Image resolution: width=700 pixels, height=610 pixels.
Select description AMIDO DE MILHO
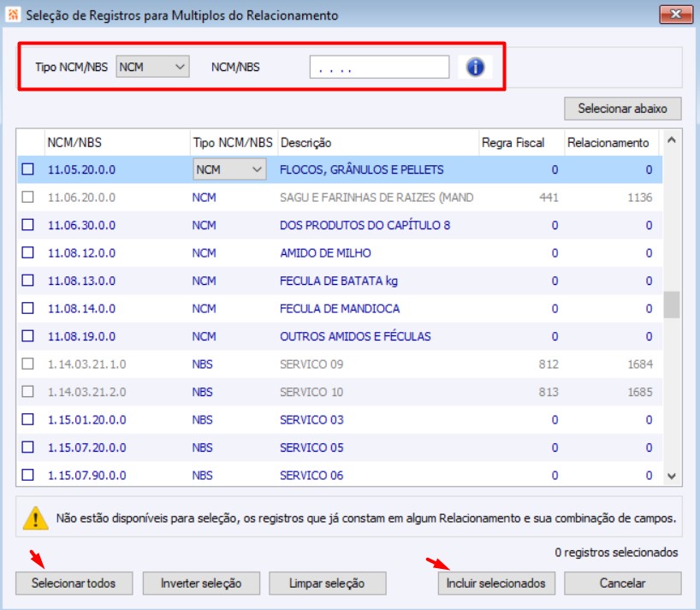(x=325, y=253)
